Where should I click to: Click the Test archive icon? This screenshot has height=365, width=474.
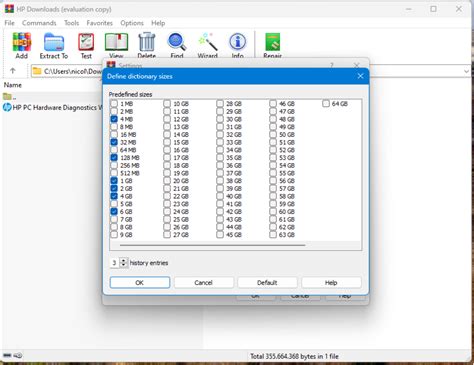[86, 42]
